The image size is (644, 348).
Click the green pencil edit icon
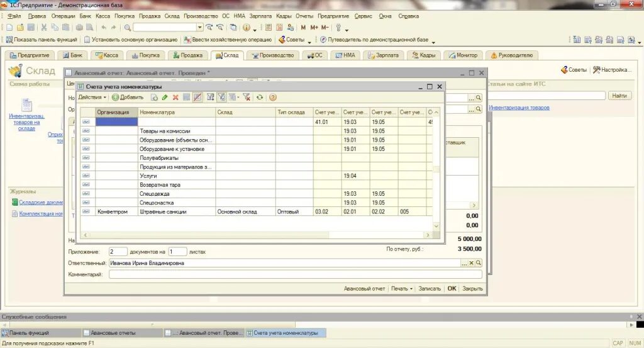(165, 98)
